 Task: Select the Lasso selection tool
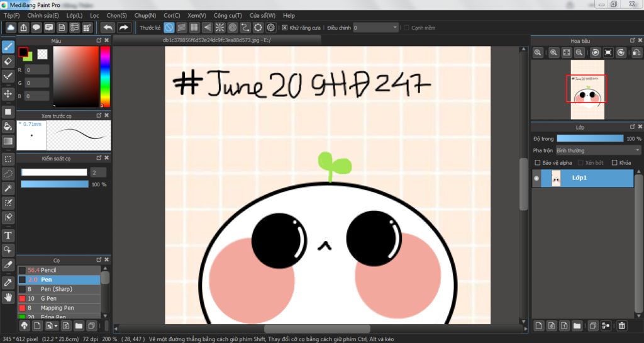point(8,173)
